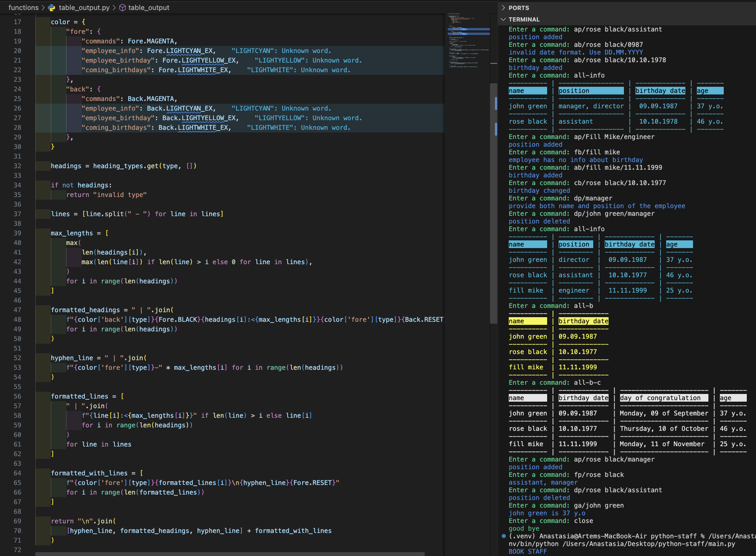The image size is (756, 556).
Task: Click line number 39 in the gutter
Action: pos(17,233)
